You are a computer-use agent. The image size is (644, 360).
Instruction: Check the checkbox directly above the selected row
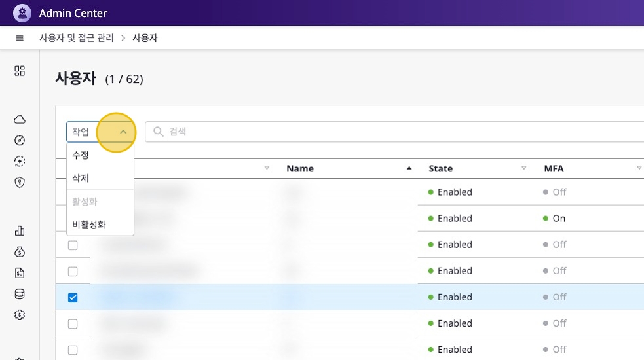[x=73, y=271]
